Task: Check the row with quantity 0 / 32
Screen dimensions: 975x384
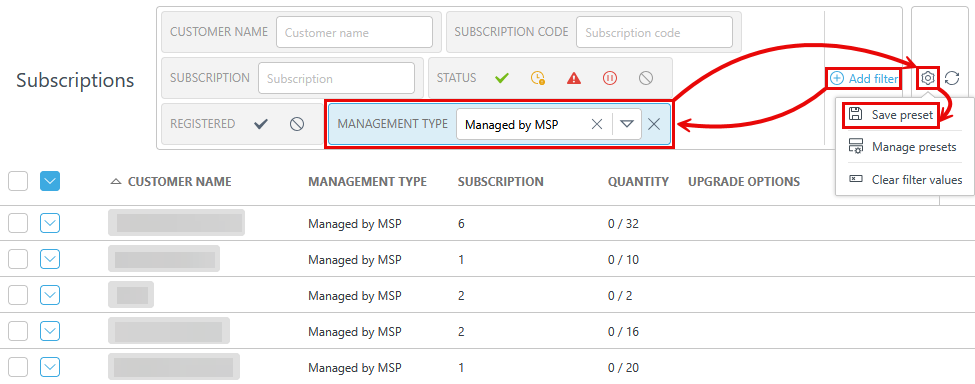Action: [x=18, y=223]
